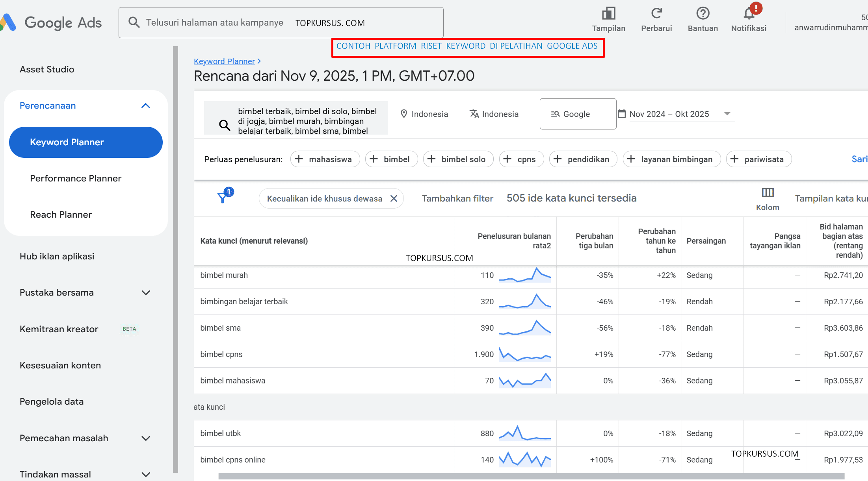Click the Keyword Planner breadcrumb link

pos(224,61)
